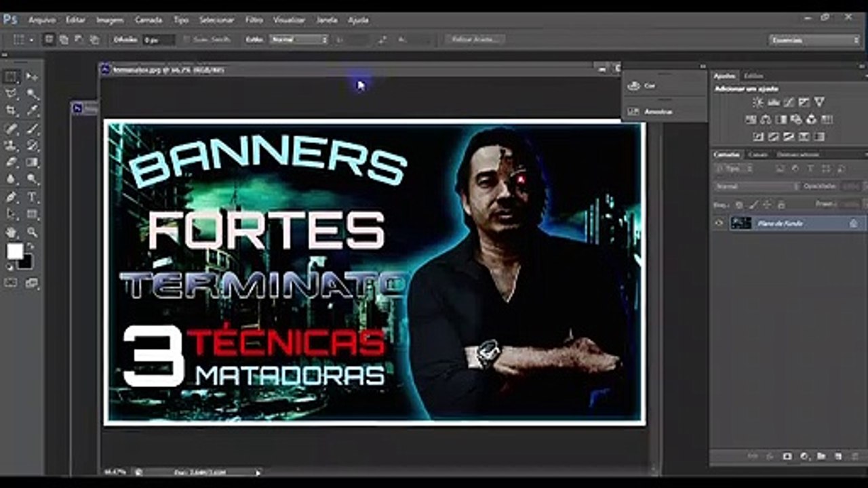The width and height of the screenshot is (868, 488).
Task: Choose New selection mode in options bar
Action: pyautogui.click(x=49, y=40)
